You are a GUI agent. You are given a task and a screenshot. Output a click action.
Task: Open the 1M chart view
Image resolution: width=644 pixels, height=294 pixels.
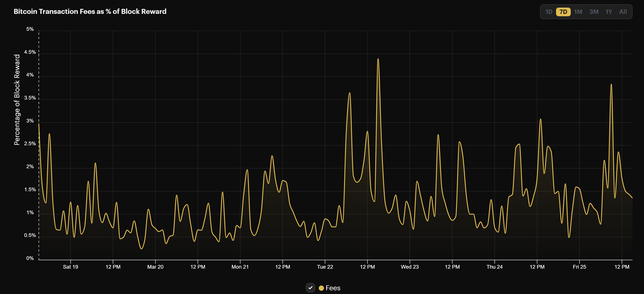pos(579,11)
